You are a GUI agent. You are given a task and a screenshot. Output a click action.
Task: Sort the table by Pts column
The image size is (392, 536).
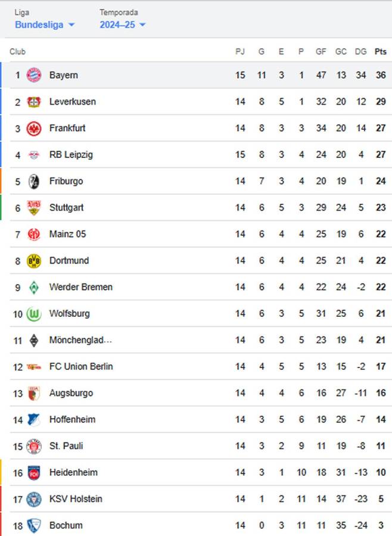pos(380,52)
